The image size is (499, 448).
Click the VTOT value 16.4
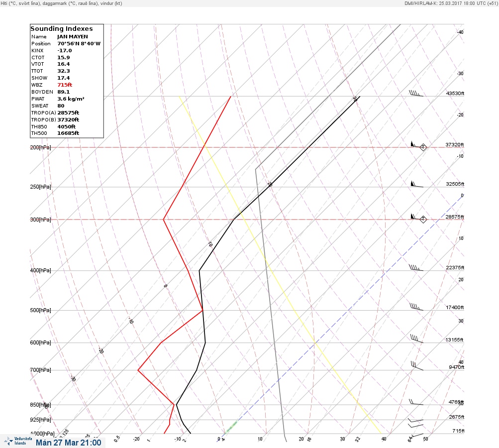pyautogui.click(x=64, y=64)
